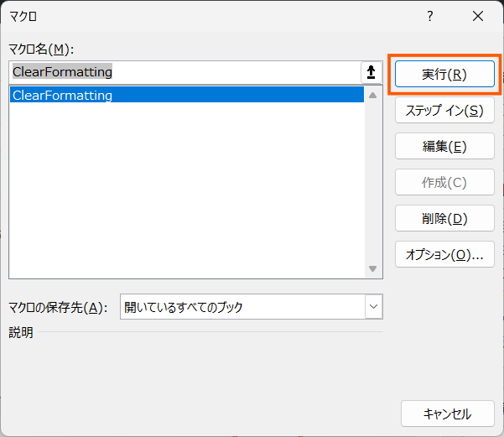Screen dimensions: 504x437
Task: Delete the macro using 削除(D)
Action: (x=444, y=219)
